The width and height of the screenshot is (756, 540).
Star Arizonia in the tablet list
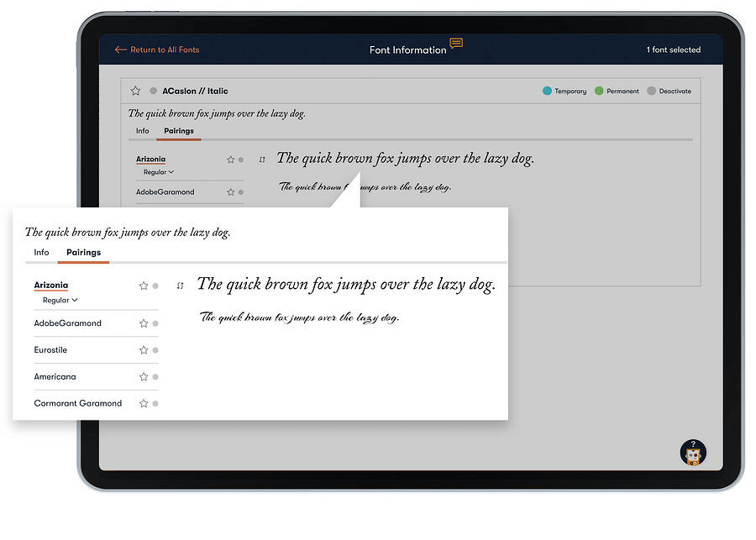(x=230, y=160)
